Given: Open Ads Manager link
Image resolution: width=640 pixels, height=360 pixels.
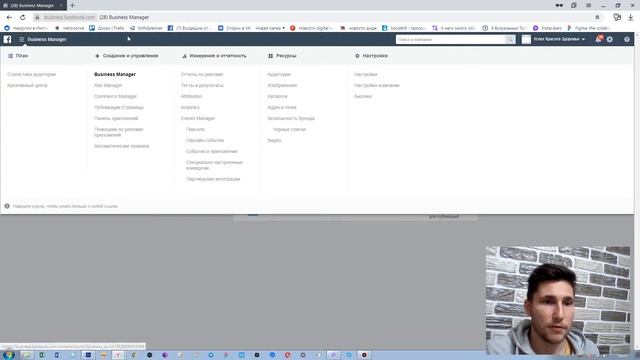Looking at the screenshot, I should 108,85.
